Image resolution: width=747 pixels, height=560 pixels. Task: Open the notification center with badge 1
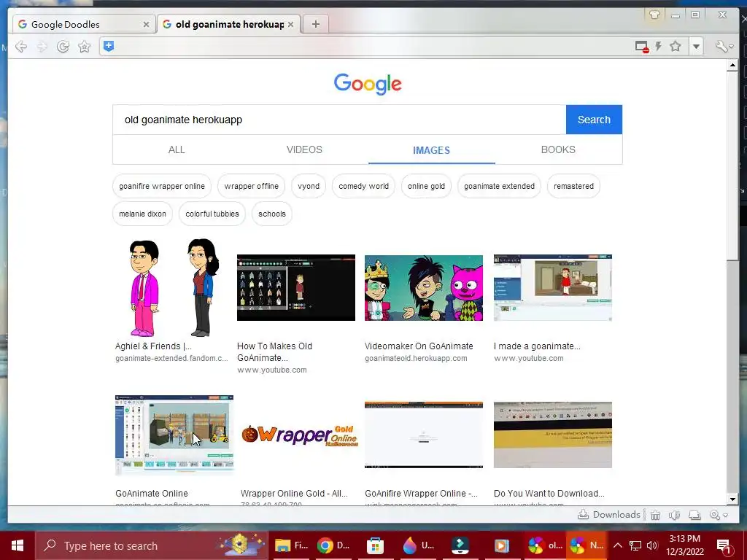[x=724, y=545]
